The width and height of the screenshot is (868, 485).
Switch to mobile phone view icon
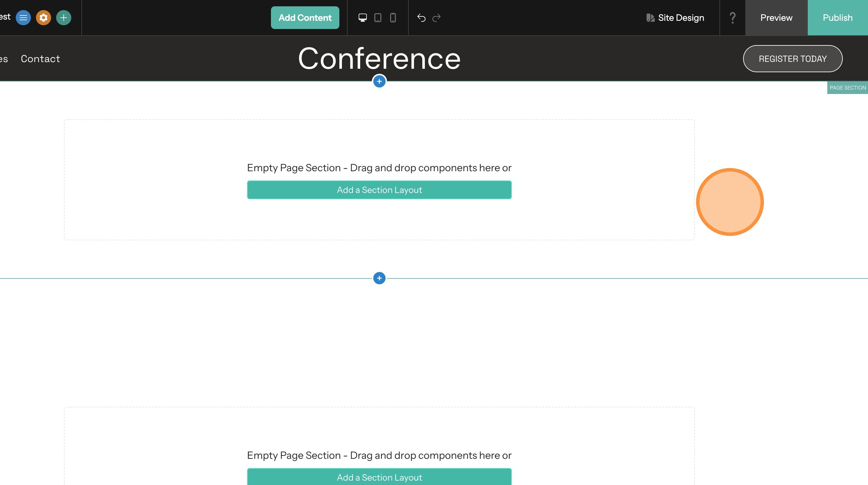click(x=393, y=18)
